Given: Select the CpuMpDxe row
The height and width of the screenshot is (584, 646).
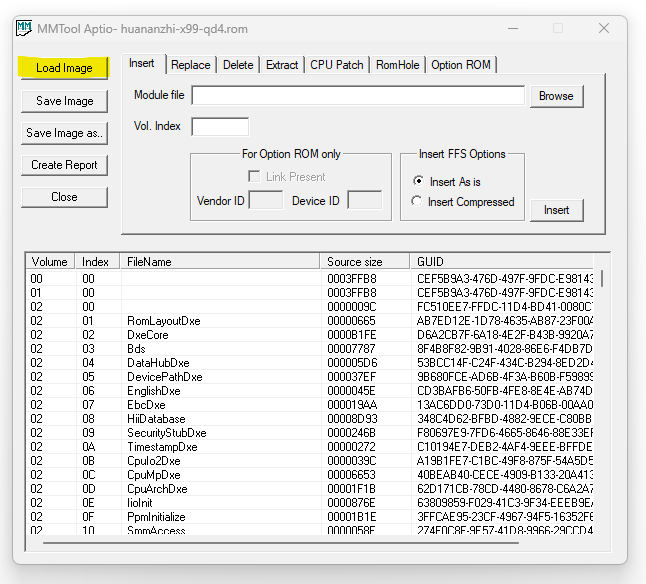Looking at the screenshot, I should tap(310, 475).
